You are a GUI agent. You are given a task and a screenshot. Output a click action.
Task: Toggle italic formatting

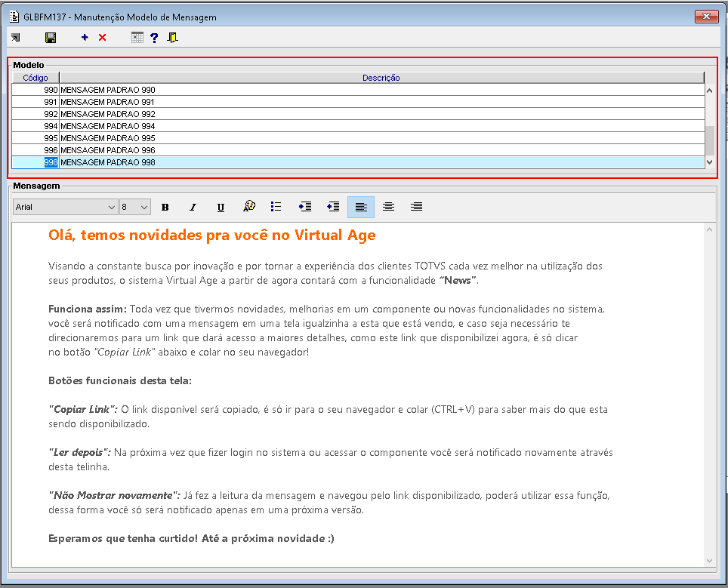click(x=193, y=207)
